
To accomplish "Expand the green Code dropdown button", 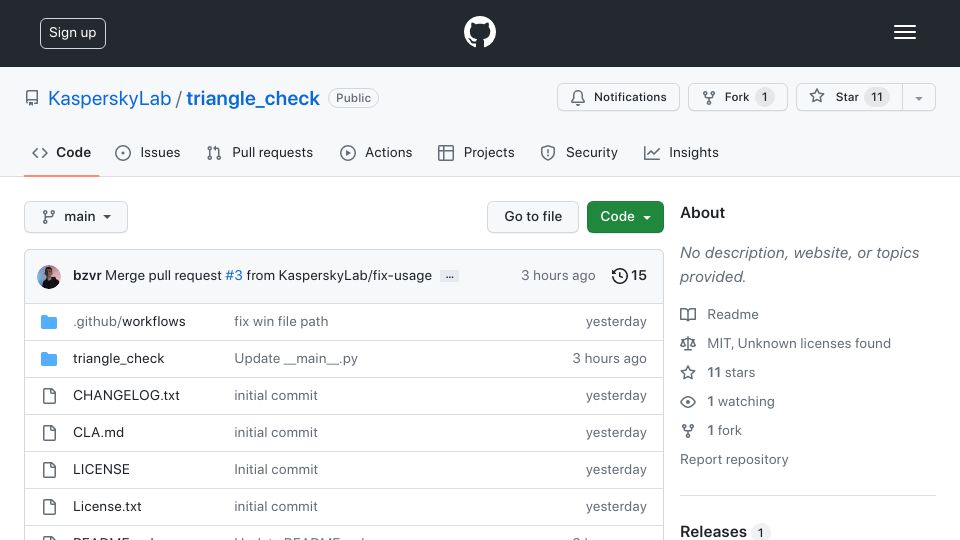I will (625, 217).
